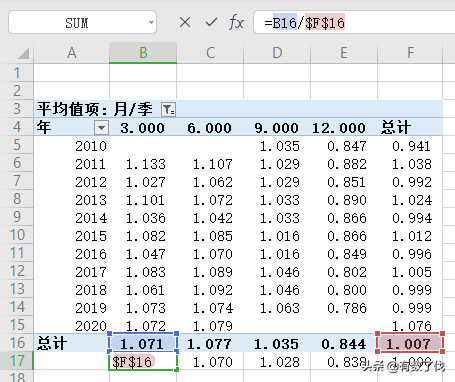Select row 17 header
The width and height of the screenshot is (455, 382).
[17, 361]
